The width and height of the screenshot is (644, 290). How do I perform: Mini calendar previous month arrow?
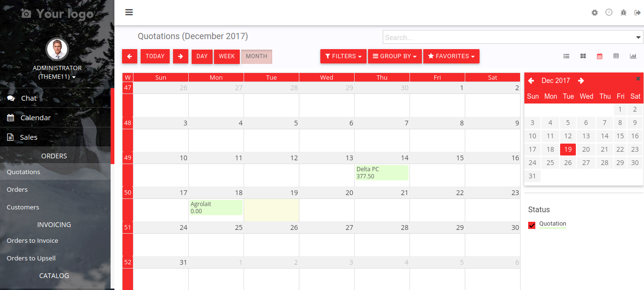click(x=531, y=81)
